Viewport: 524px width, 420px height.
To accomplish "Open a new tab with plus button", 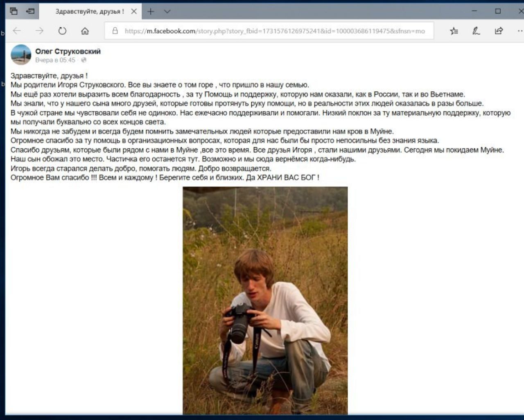I will tap(151, 11).
